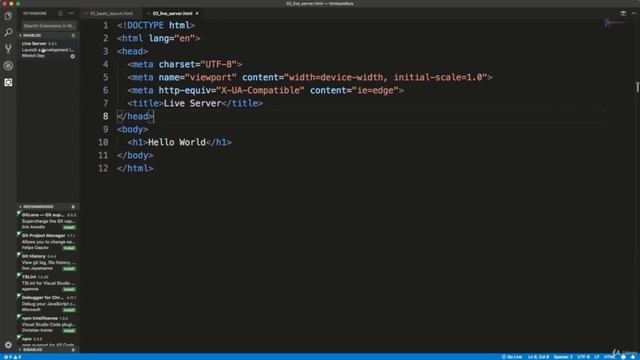
Task: Install Debugger for Chrome extension
Action: pyautogui.click(x=69, y=310)
